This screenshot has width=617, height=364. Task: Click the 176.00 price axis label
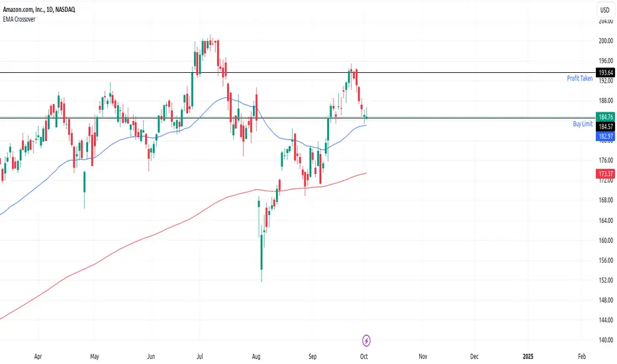coord(606,160)
